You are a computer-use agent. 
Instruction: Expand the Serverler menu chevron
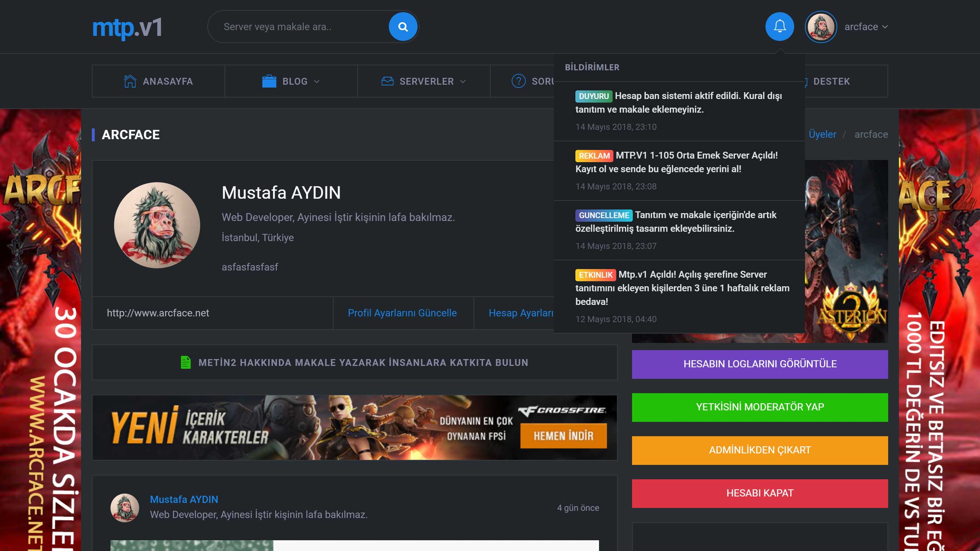coord(463,82)
